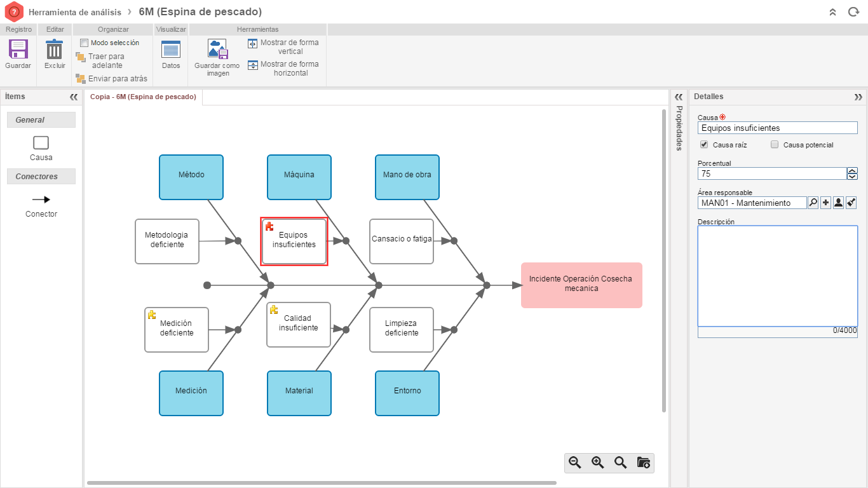Open the Datos view icon
This screenshot has width=868, height=488.
tap(171, 50)
